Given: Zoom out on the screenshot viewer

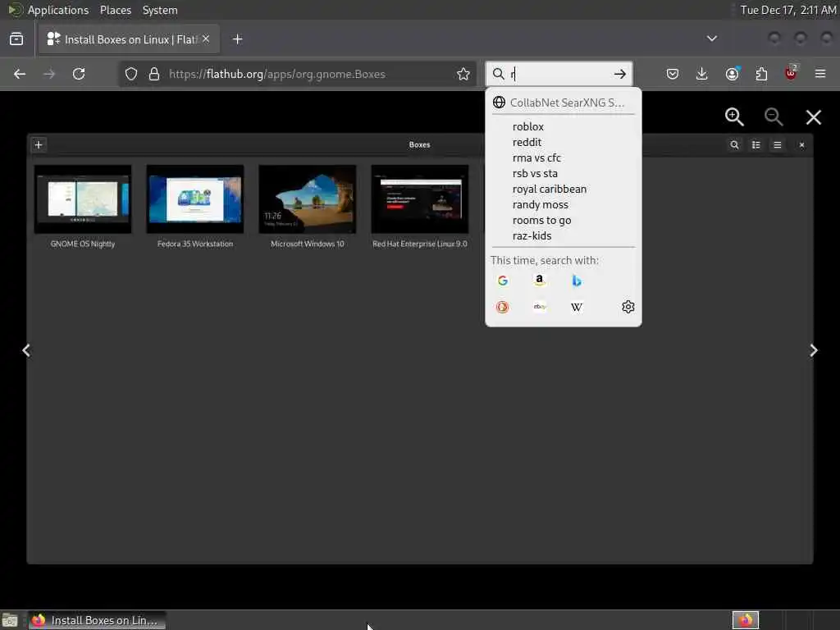Looking at the screenshot, I should [x=774, y=116].
